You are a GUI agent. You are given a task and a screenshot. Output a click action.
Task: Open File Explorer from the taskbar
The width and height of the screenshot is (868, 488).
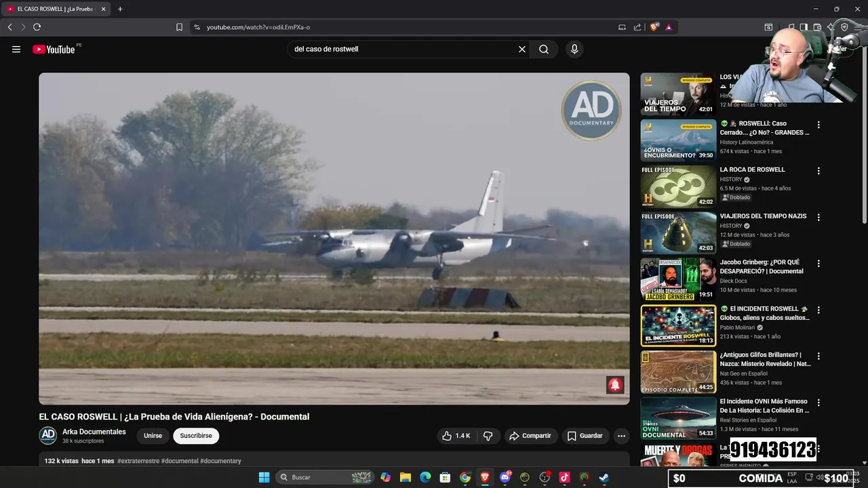pos(406,477)
